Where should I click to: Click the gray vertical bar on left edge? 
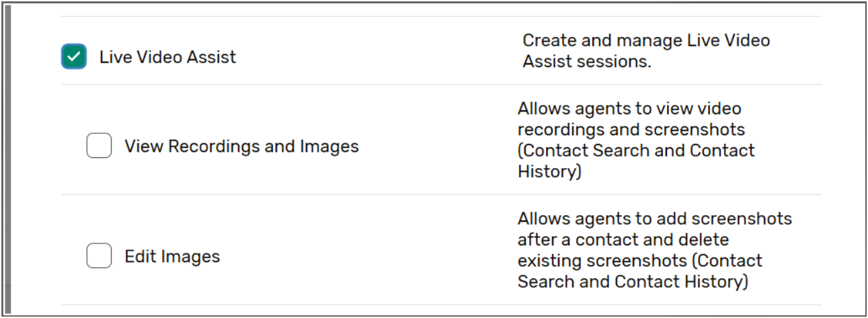[x=6, y=159]
